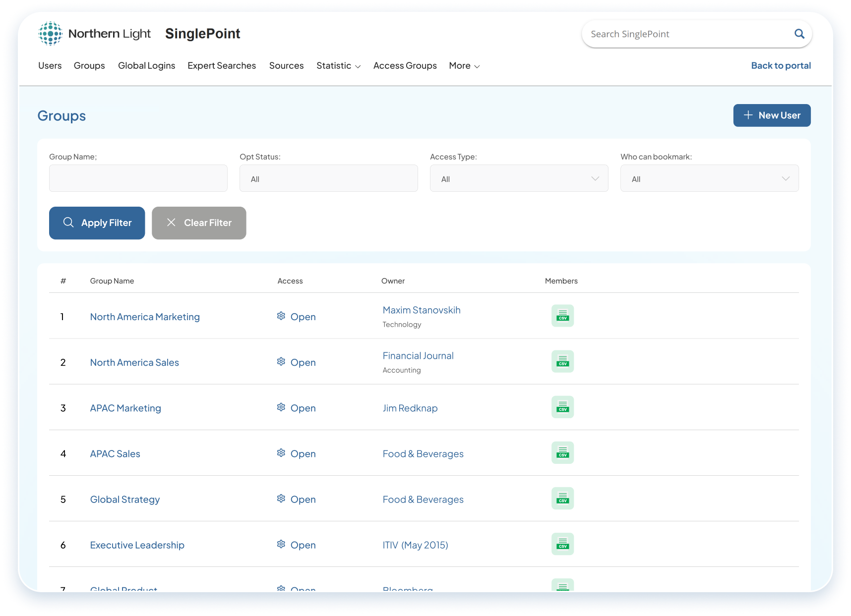
Task: Expand the Statistic menu
Action: point(338,65)
